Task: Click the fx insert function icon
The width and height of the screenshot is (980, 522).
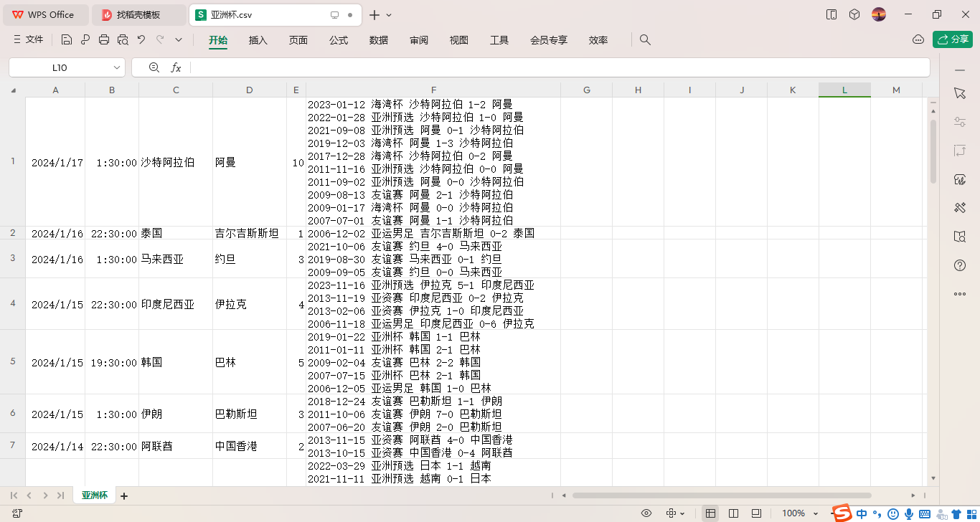Action: click(176, 67)
